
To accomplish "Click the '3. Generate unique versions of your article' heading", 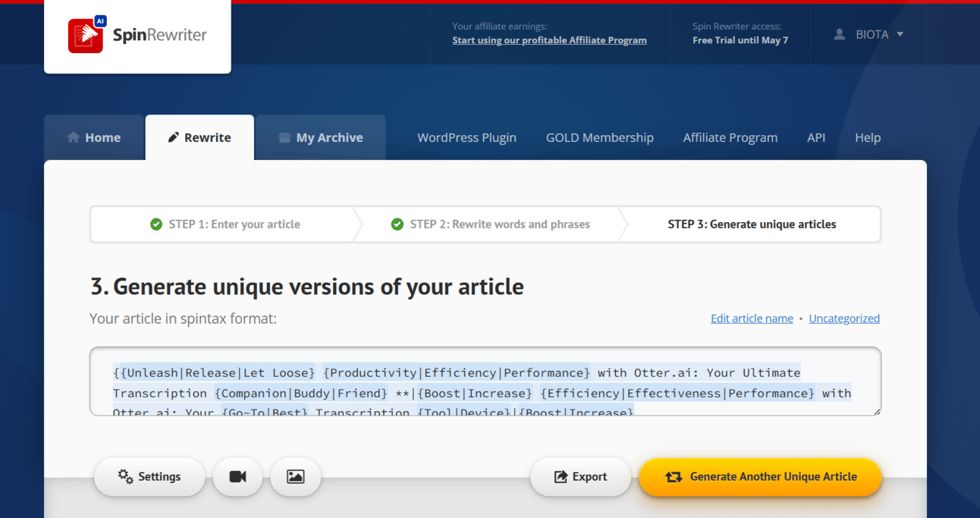I will click(x=307, y=287).
